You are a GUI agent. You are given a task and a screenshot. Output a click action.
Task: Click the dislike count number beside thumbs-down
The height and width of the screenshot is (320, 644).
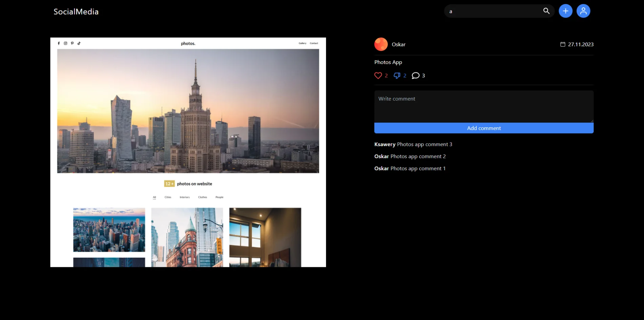405,76
